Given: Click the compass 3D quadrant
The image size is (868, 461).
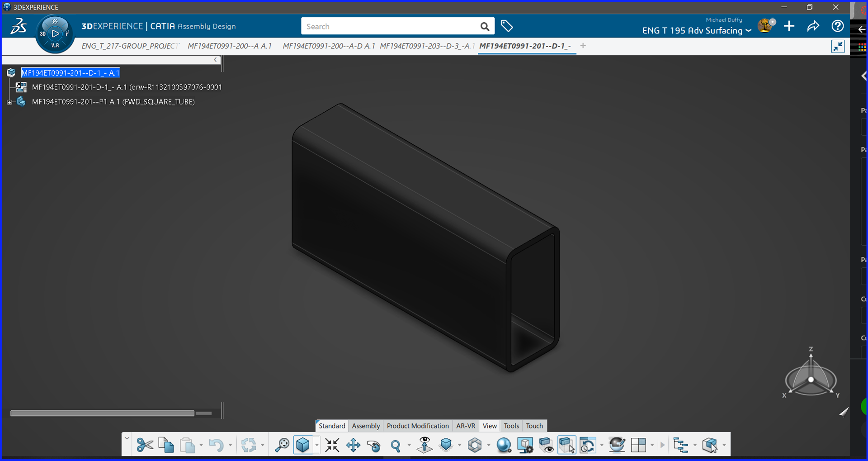Looking at the screenshot, I should pos(42,33).
